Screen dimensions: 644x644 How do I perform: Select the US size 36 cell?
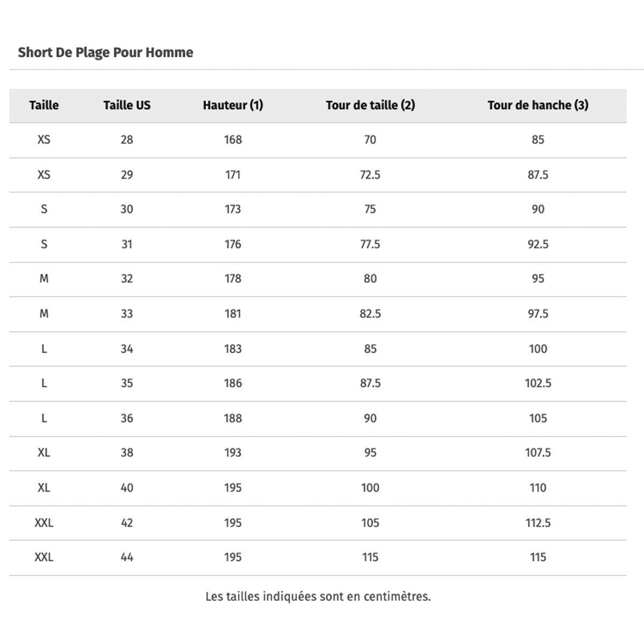tap(127, 418)
